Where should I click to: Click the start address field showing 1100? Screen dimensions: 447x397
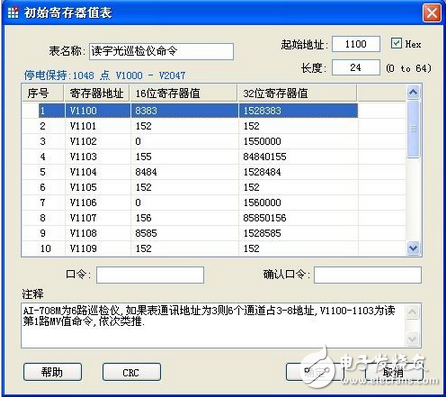356,44
